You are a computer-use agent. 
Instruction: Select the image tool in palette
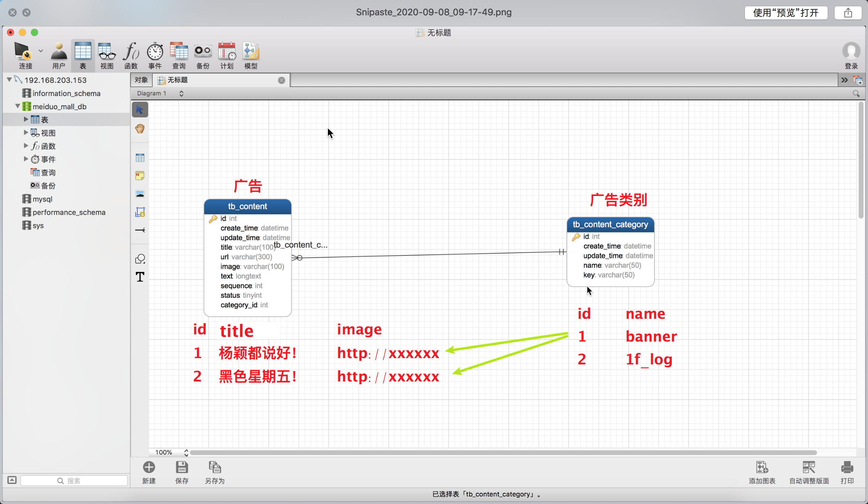tap(140, 194)
